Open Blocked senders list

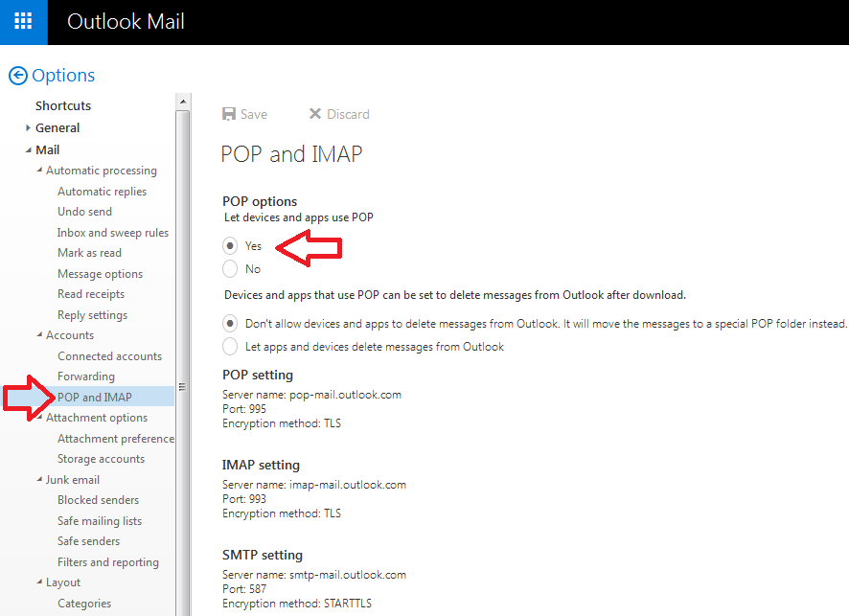coord(99,500)
